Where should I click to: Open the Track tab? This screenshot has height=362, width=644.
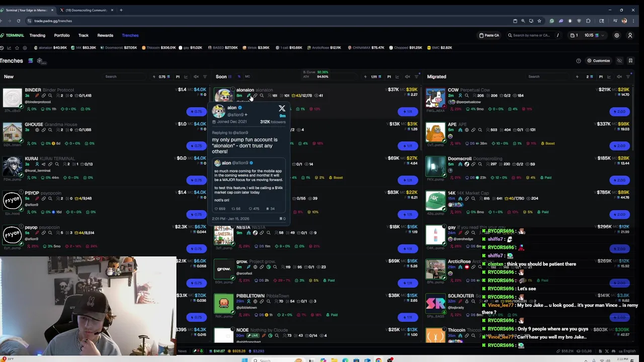pyautogui.click(x=84, y=35)
